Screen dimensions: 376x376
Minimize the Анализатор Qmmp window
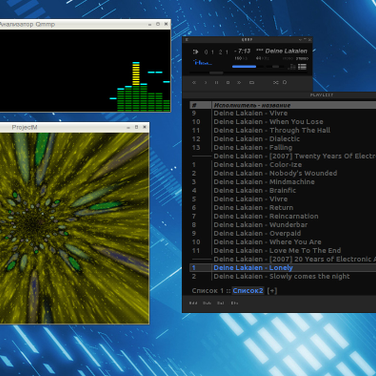pyautogui.click(x=150, y=24)
